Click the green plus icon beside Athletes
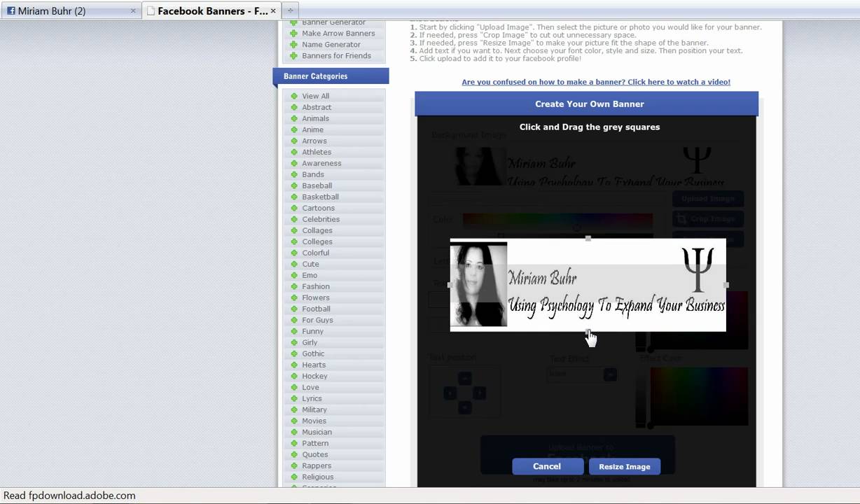This screenshot has height=504, width=860. point(294,152)
